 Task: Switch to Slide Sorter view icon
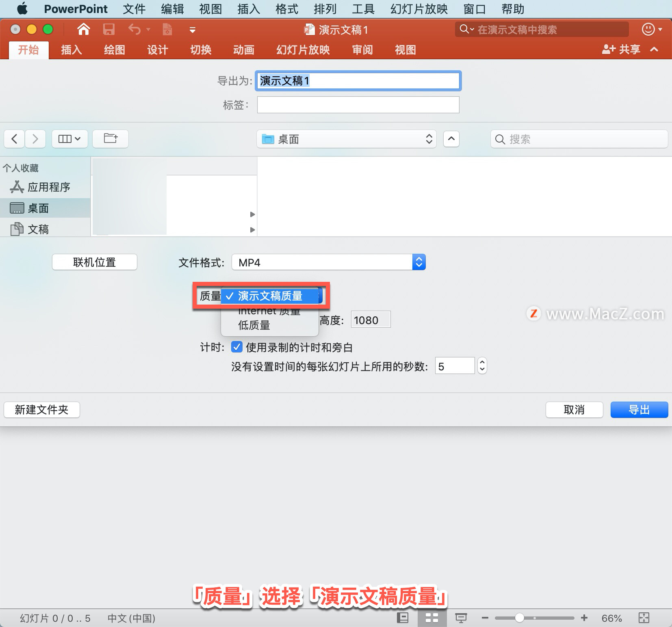[431, 618]
